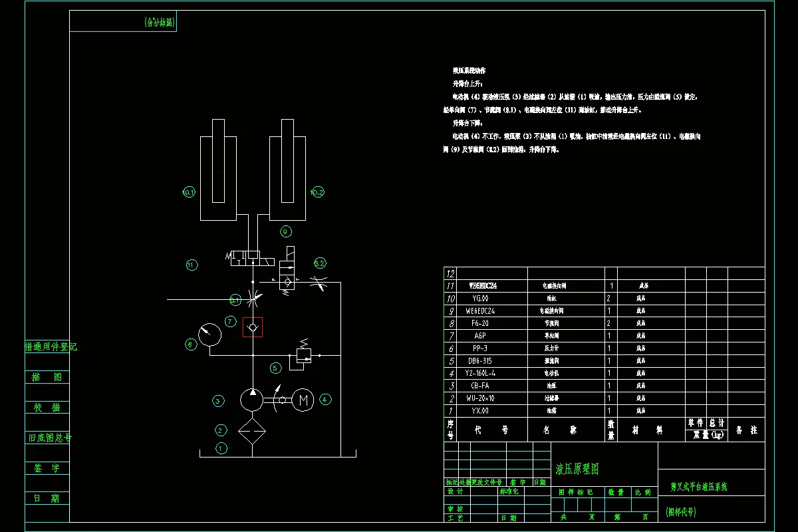The height and width of the screenshot is (532, 798).
Task: Select the throttle valve symbol at 8.2
Action: pos(319,282)
